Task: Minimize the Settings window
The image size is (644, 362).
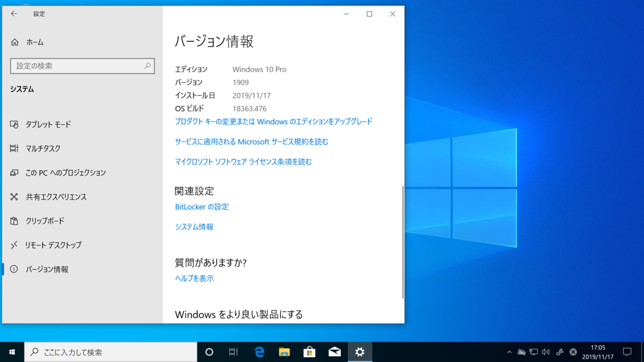Action: point(346,14)
